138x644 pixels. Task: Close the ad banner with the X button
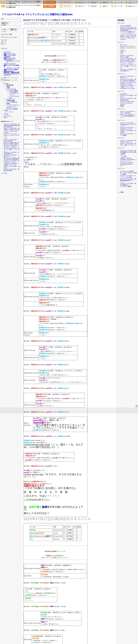[136, 406]
